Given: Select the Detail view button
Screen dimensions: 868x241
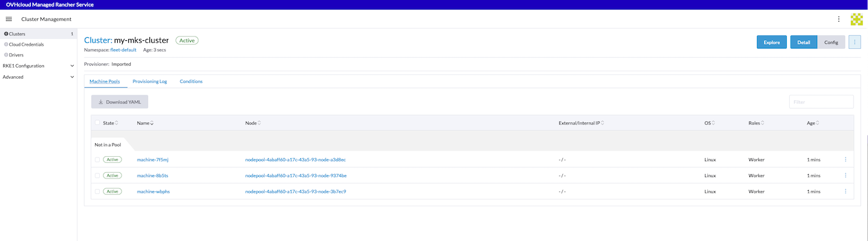Looking at the screenshot, I should pyautogui.click(x=804, y=42).
